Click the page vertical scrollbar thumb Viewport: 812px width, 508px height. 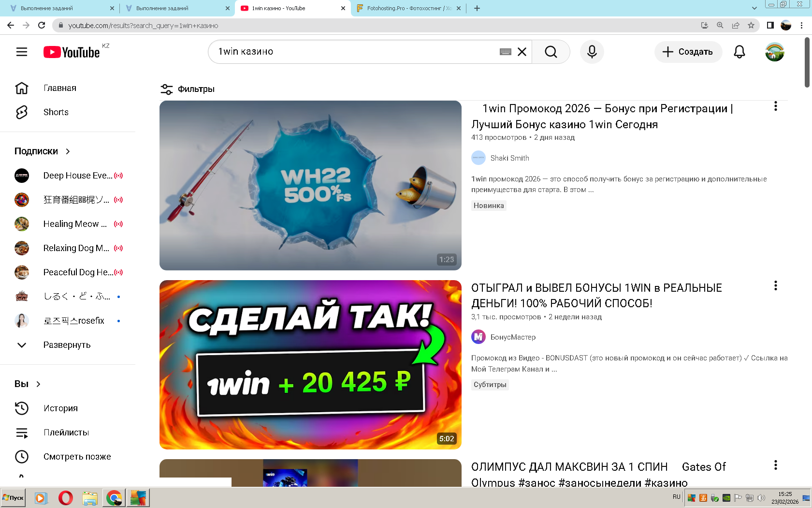[807, 63]
